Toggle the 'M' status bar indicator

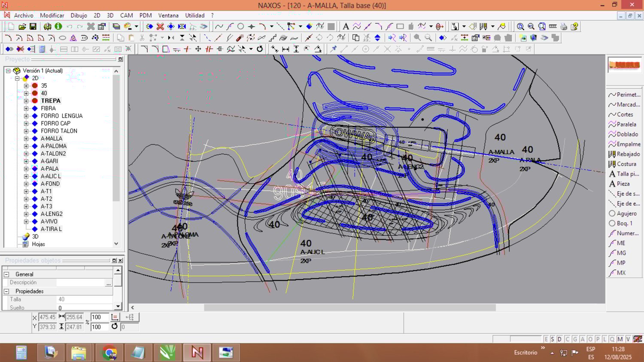tap(620, 339)
